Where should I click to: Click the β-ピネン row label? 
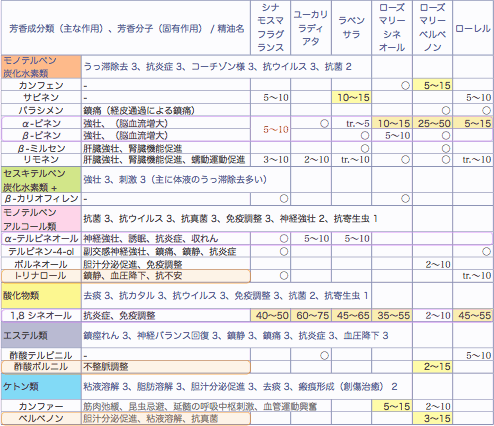point(41,135)
